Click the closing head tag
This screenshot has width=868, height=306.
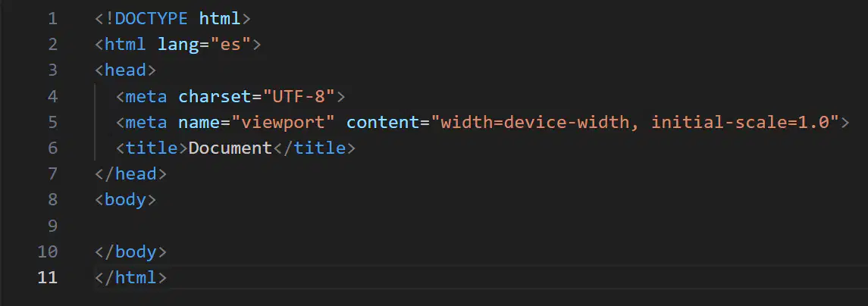coord(130,173)
